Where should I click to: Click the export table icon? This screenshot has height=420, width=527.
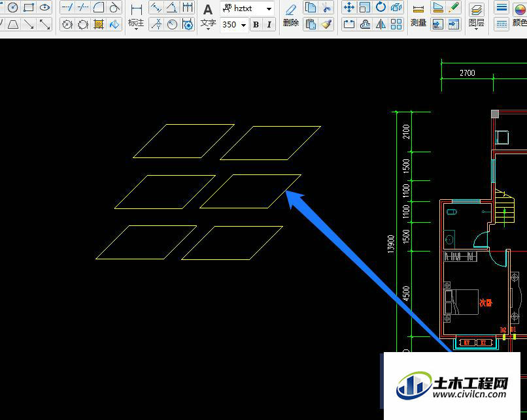pos(453,24)
